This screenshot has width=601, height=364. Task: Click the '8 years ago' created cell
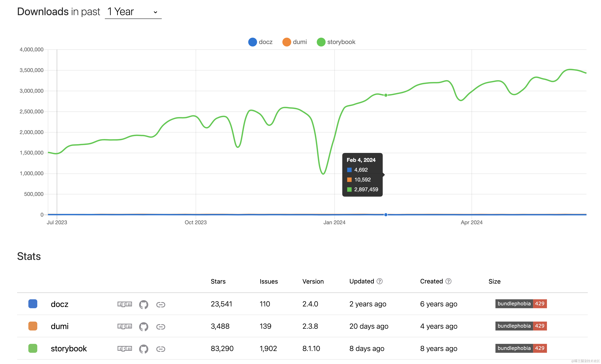439,349
